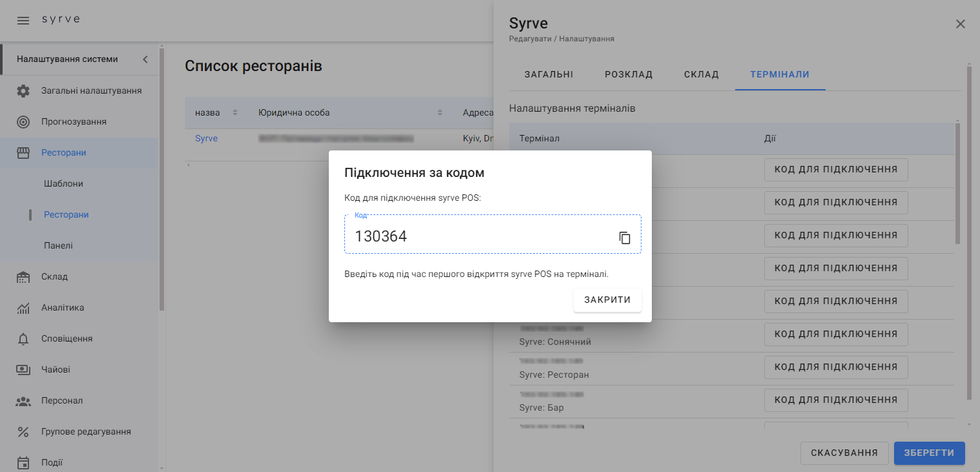
Task: Click the chart icon beside Аналітика
Action: coord(23,308)
